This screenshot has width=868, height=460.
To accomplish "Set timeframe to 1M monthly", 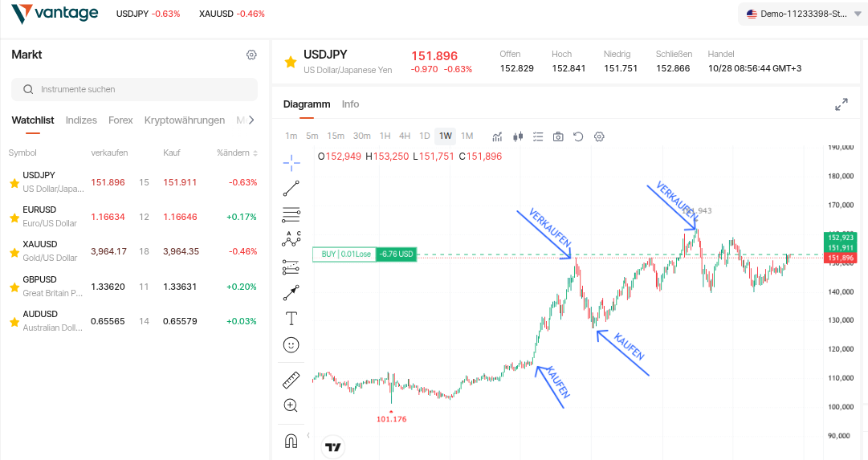I will 467,136.
